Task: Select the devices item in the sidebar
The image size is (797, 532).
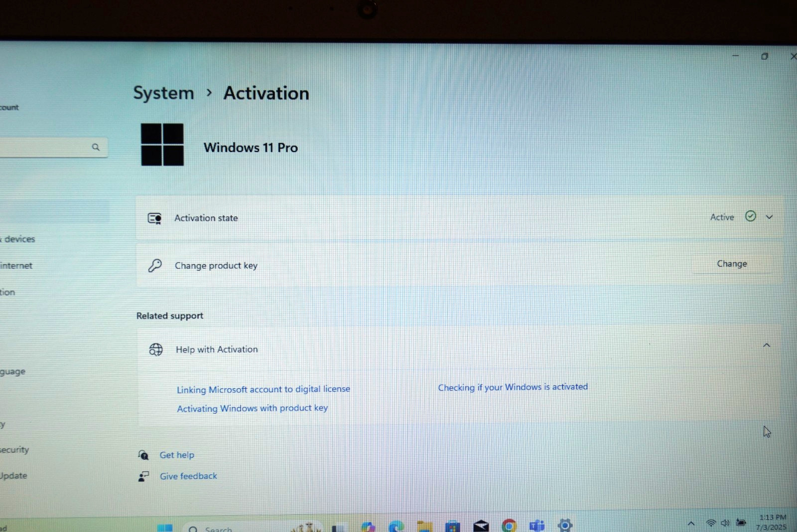Action: (18, 239)
